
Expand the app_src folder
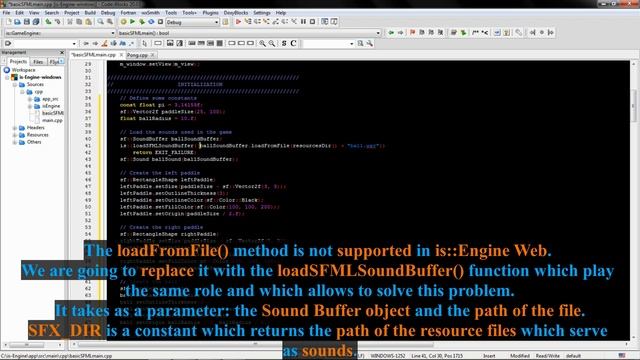pyautogui.click(x=30, y=99)
